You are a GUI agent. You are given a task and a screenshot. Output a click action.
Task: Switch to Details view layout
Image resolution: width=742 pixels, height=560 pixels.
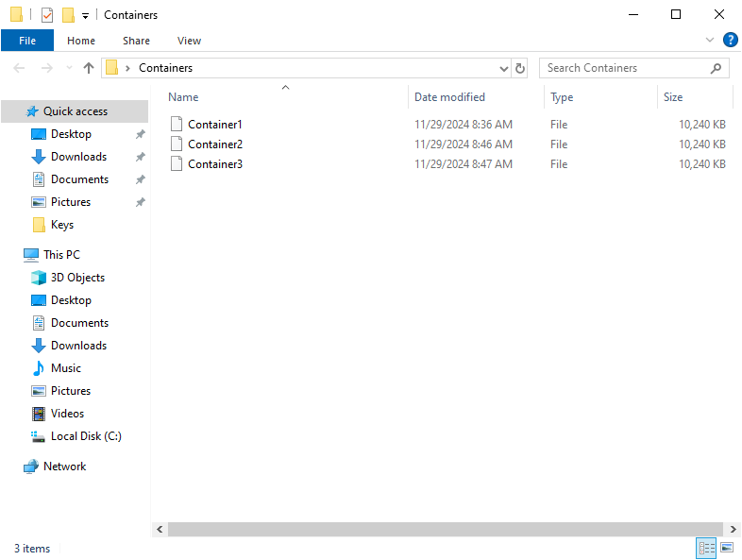706,548
